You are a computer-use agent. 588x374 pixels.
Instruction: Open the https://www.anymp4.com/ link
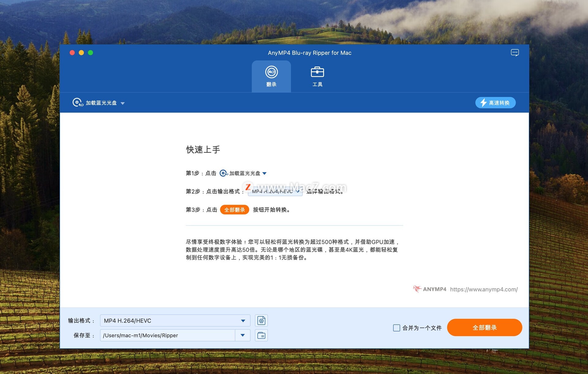pyautogui.click(x=484, y=289)
